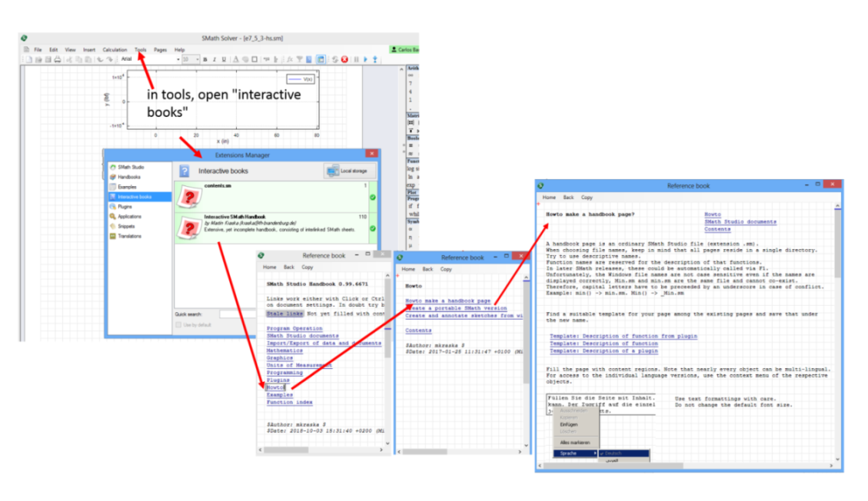This screenshot has height=501, width=868.
Task: Click green check of Interactive SMath Handbook
Action: tap(373, 228)
